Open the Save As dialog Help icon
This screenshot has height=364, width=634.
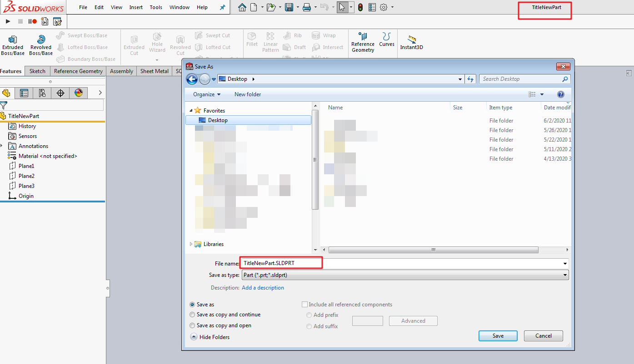pyautogui.click(x=560, y=94)
